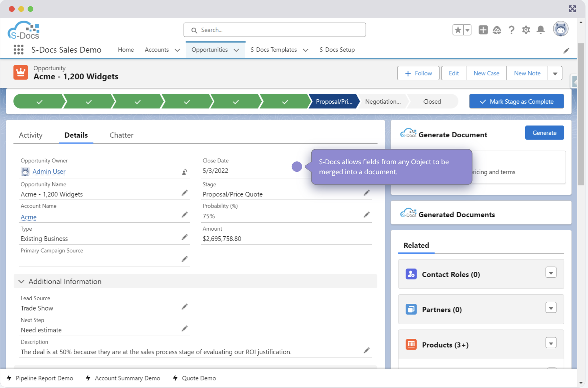The image size is (588, 388).
Task: Open the Accounts tab
Action: pos(157,50)
